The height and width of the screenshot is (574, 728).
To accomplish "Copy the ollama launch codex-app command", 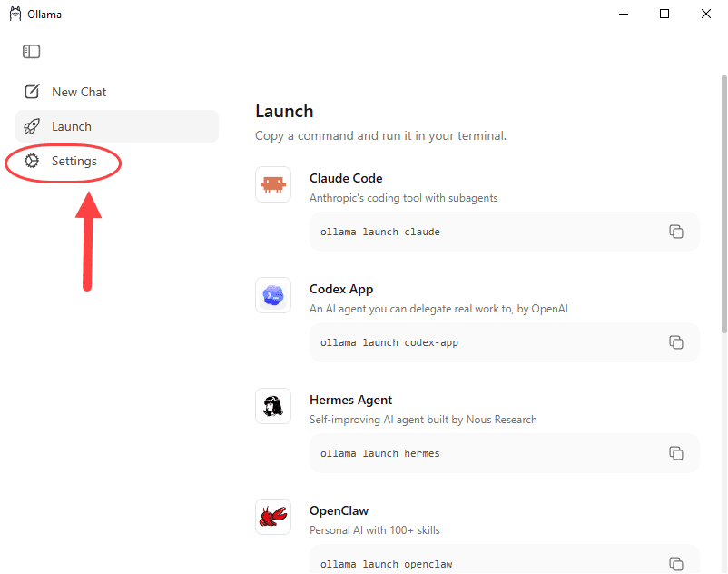I will tap(676, 342).
